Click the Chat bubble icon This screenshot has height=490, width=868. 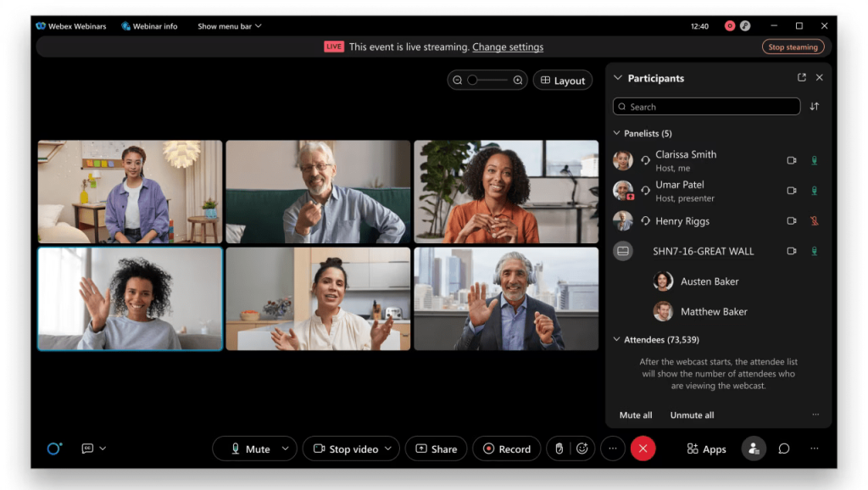[783, 448]
